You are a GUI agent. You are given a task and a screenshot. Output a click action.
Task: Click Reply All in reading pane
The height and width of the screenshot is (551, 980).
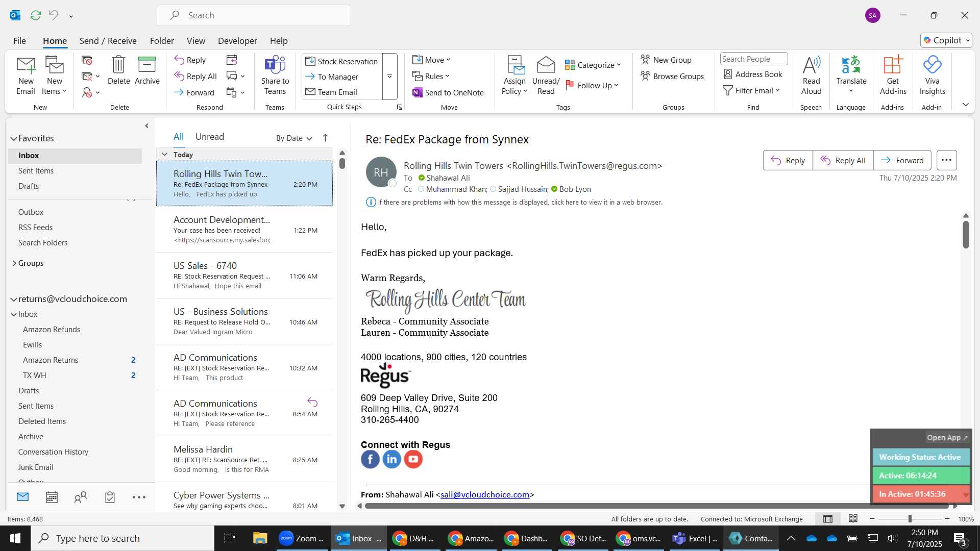coord(843,160)
